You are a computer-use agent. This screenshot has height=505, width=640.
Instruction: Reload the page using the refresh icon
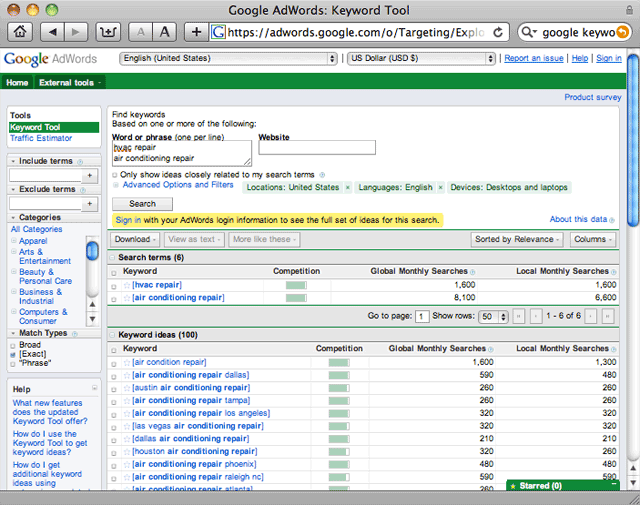[498, 32]
